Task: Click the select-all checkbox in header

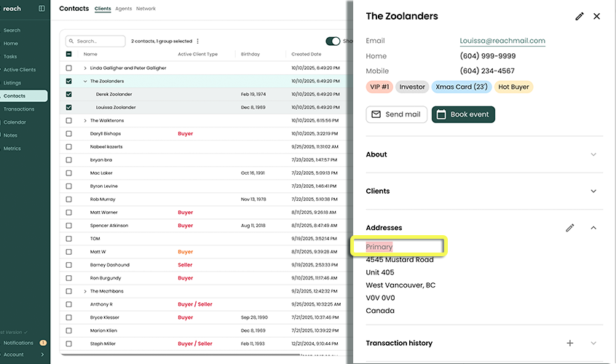Action: [69, 54]
